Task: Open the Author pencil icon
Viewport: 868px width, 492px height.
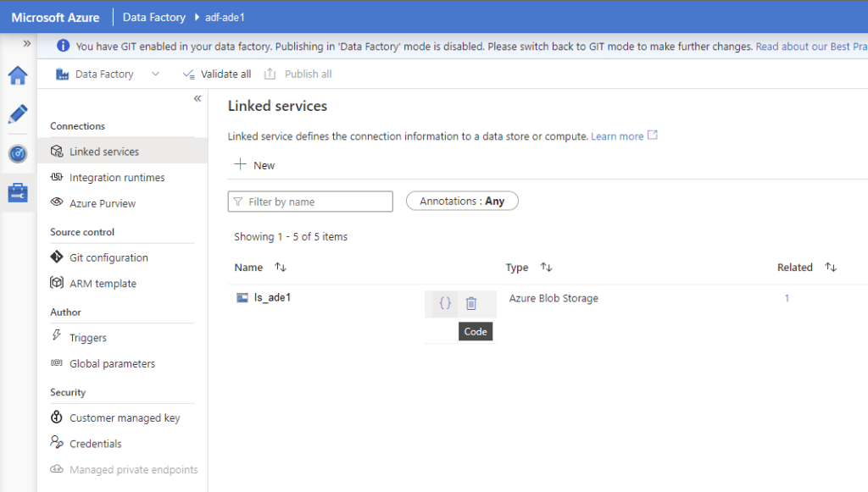Action: pyautogui.click(x=18, y=114)
